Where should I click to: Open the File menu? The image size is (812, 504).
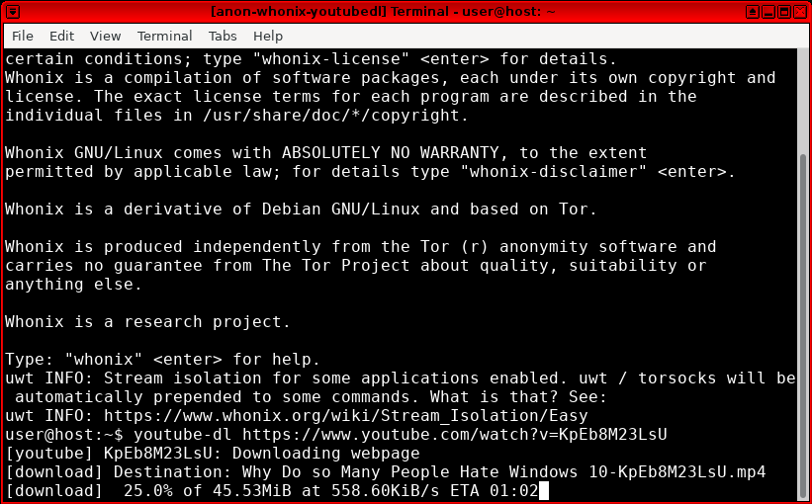tap(22, 36)
